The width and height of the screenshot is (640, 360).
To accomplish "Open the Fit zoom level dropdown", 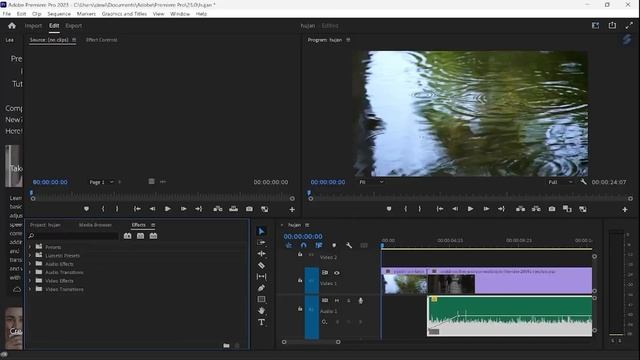I will (371, 182).
